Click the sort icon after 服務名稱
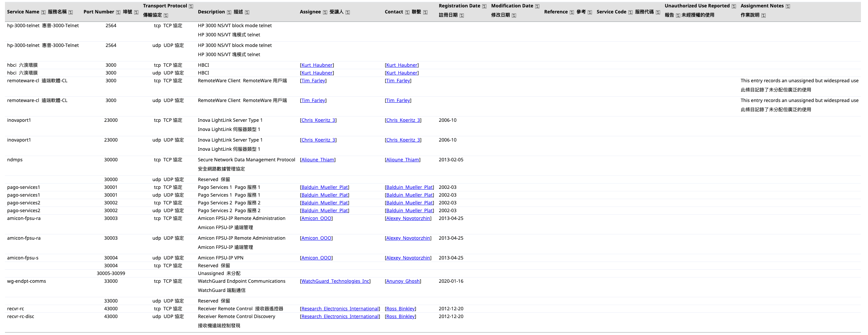868x335 pixels. (71, 12)
